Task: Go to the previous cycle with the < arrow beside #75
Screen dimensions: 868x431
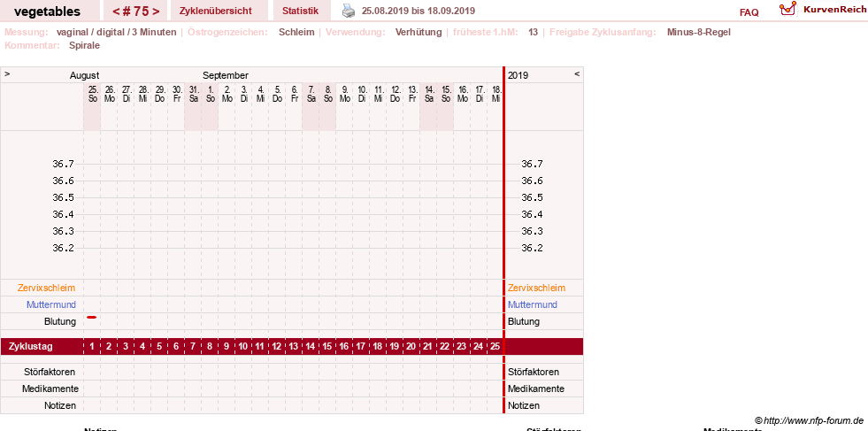Action: (x=116, y=12)
